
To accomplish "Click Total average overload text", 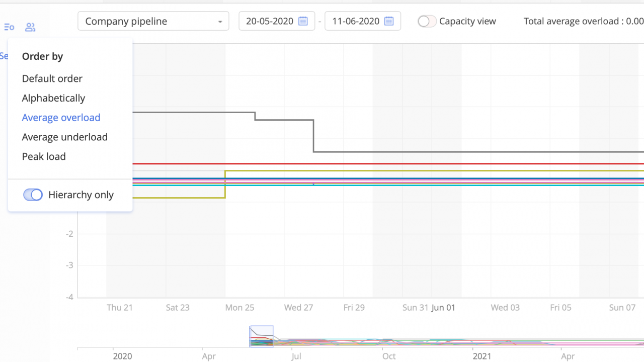I will (583, 21).
